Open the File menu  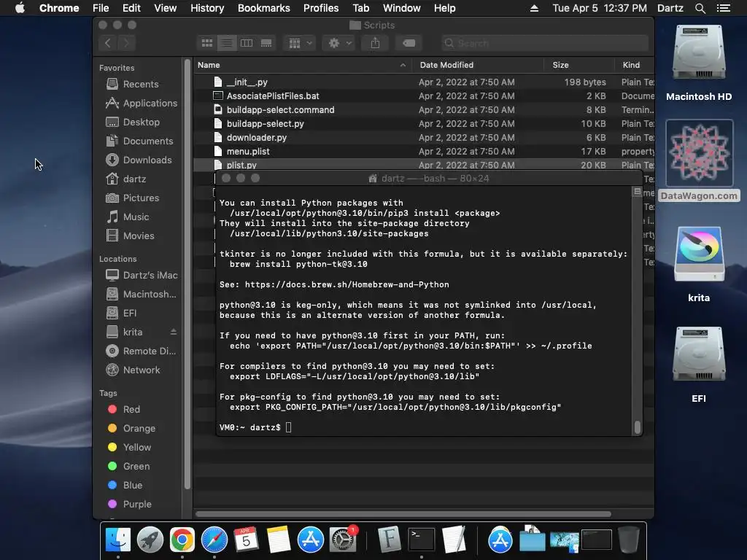pyautogui.click(x=101, y=8)
